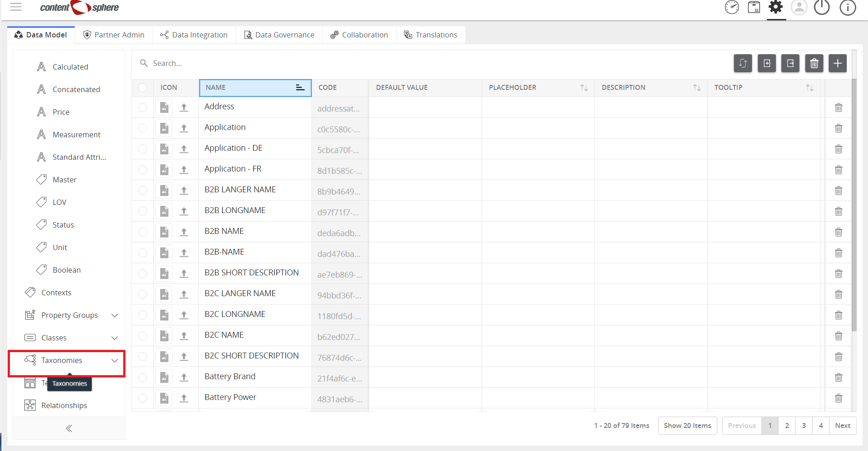Select the B2C LONGNAME row checkbox
This screenshot has height=451, width=868.
point(143,315)
